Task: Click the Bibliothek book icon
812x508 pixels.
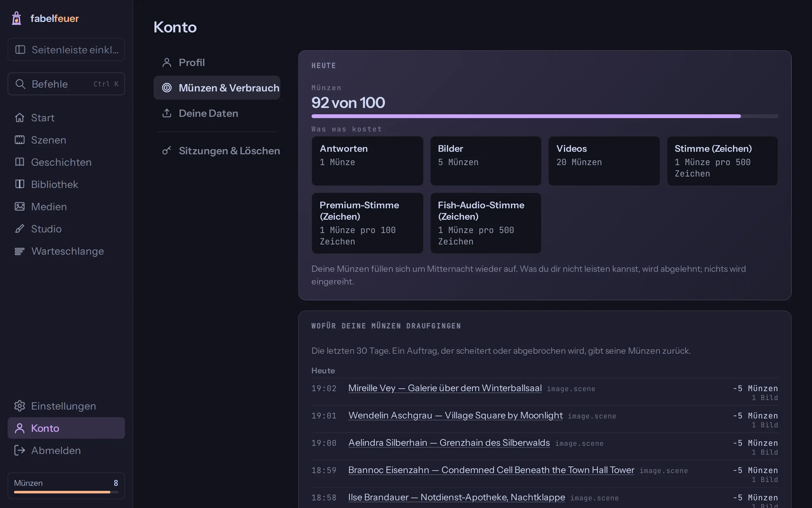Action: click(x=19, y=184)
